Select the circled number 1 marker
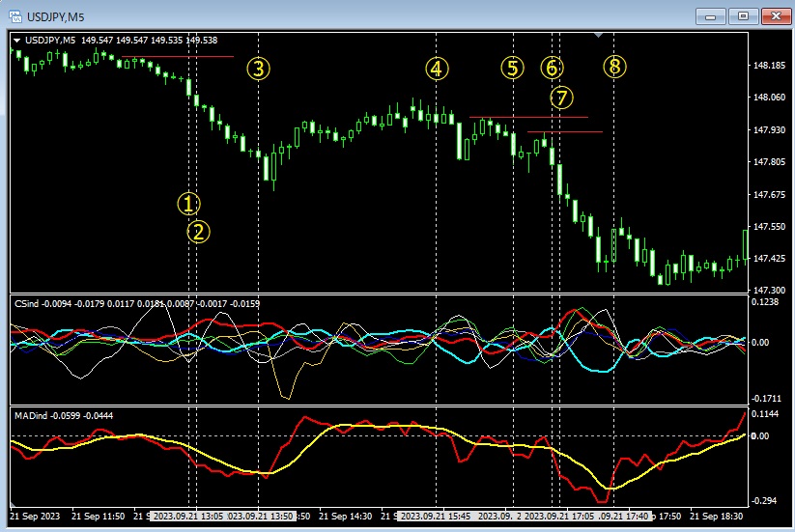The image size is (795, 532). coord(188,204)
